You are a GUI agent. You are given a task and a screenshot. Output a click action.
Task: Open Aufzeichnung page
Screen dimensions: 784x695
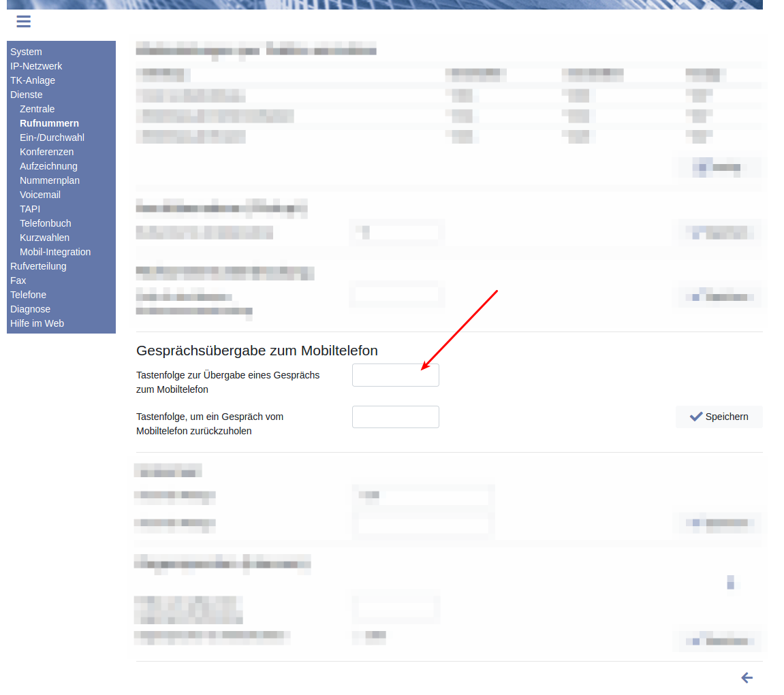(48, 166)
